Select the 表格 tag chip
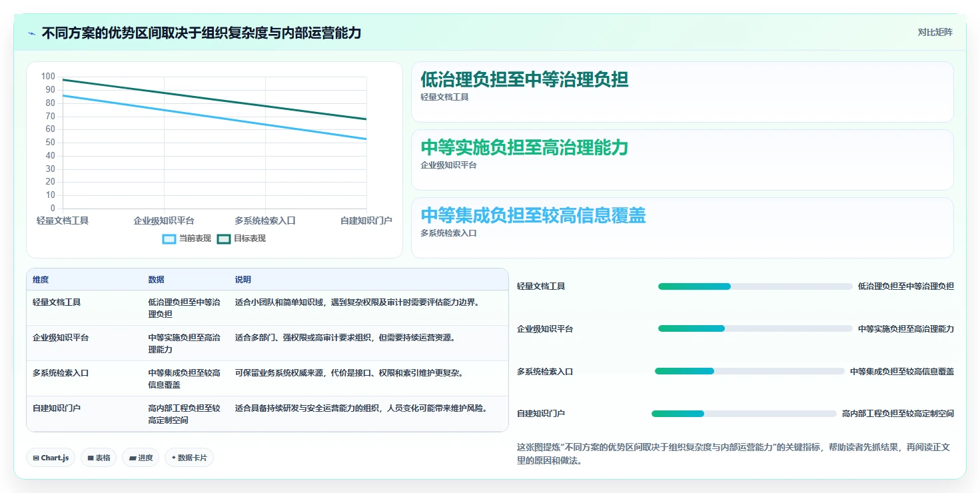The image size is (980, 493). click(99, 458)
